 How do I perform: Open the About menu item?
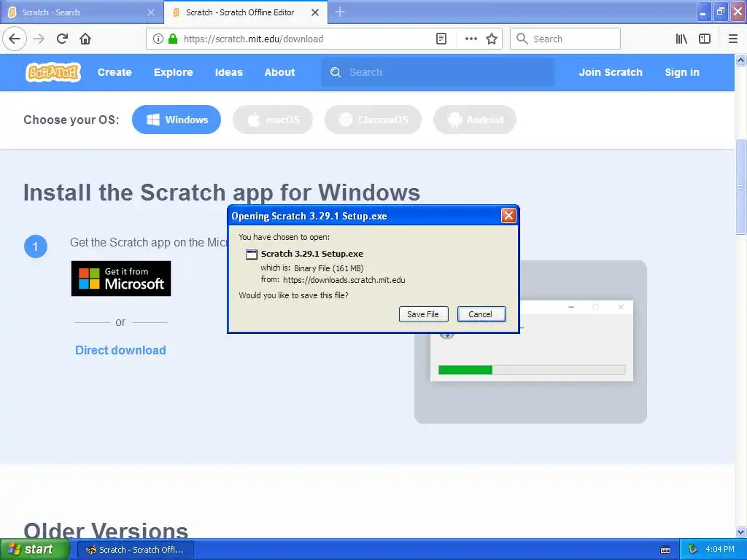coord(279,72)
